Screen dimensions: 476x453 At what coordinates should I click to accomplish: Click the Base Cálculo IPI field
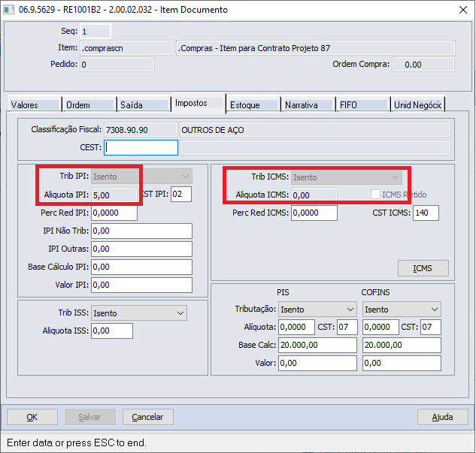(141, 267)
